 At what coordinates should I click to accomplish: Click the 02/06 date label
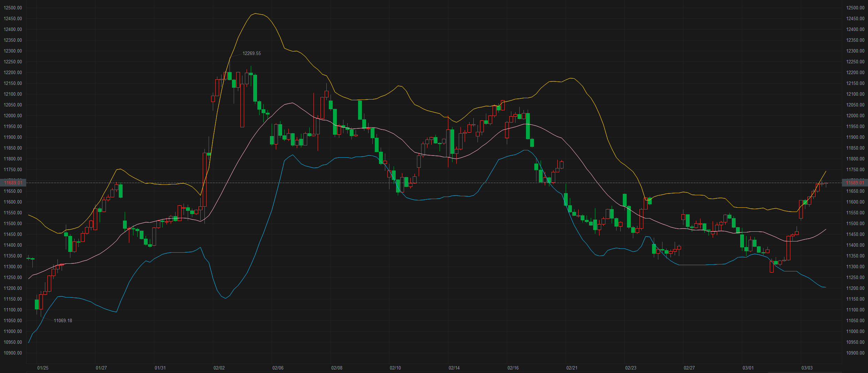278,368
